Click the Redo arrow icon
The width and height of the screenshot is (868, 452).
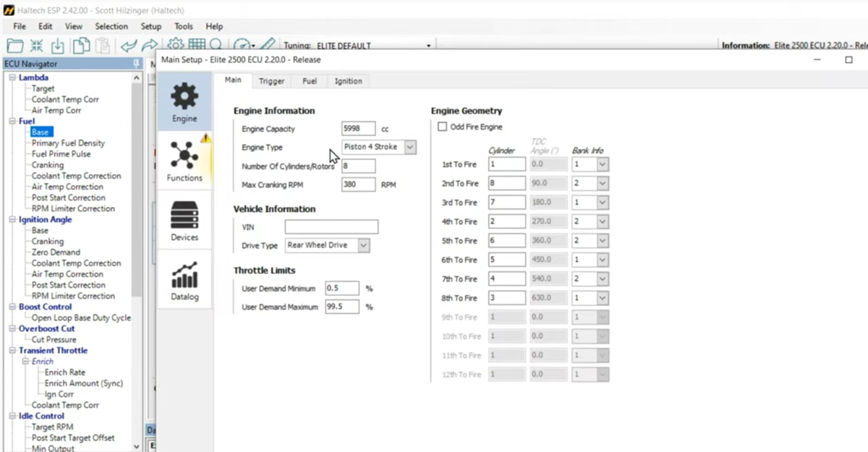(148, 46)
